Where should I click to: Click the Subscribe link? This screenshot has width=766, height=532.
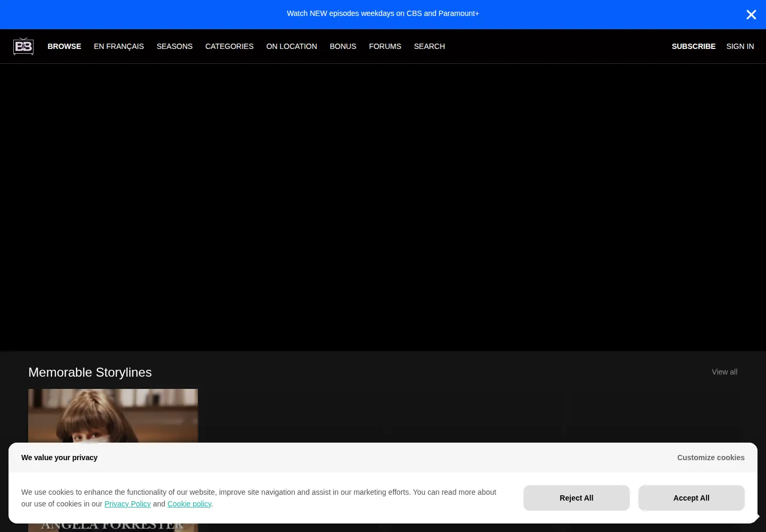(x=694, y=46)
